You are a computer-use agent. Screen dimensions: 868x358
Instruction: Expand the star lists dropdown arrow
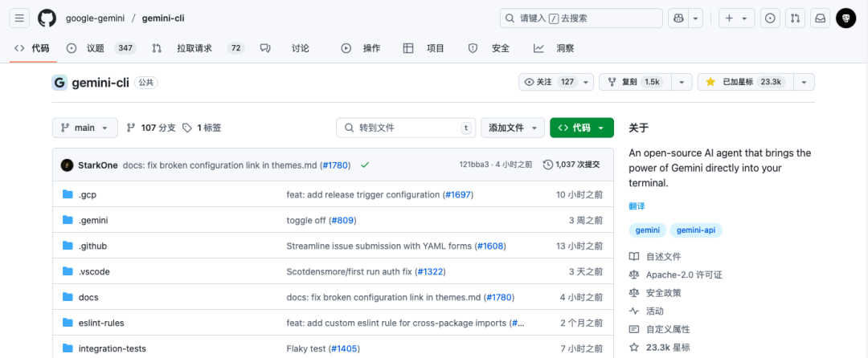point(804,82)
